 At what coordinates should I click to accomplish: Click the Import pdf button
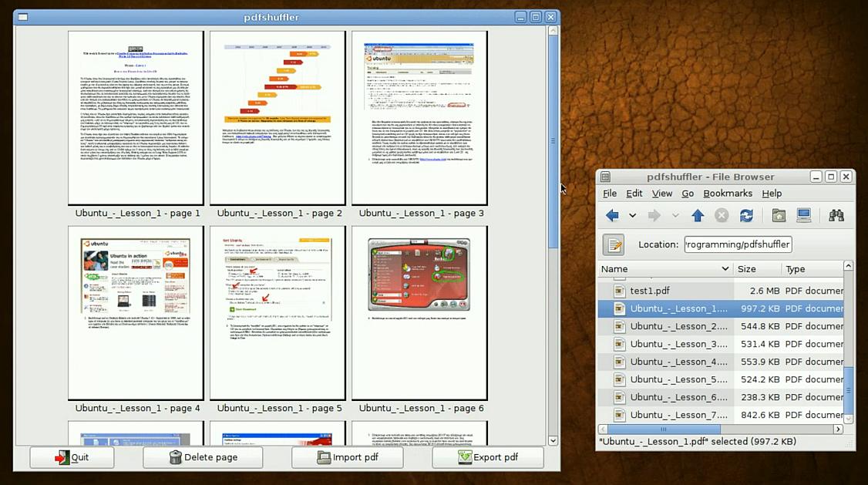point(348,457)
